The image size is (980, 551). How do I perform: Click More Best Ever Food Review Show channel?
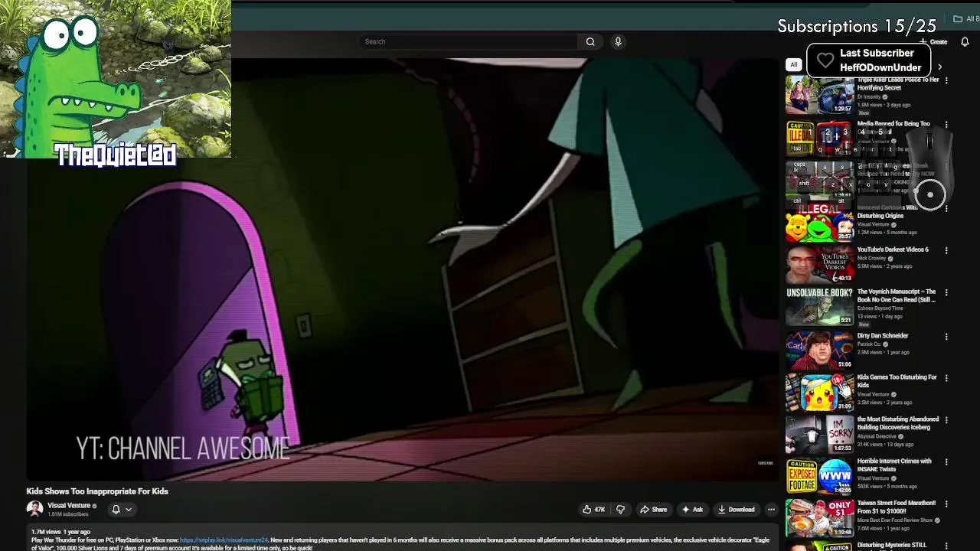(894, 520)
